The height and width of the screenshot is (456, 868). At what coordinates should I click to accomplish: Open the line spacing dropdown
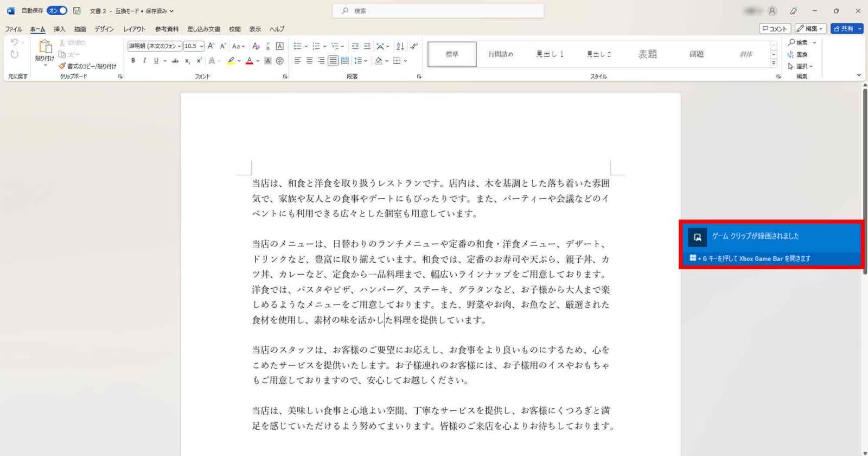[361, 61]
